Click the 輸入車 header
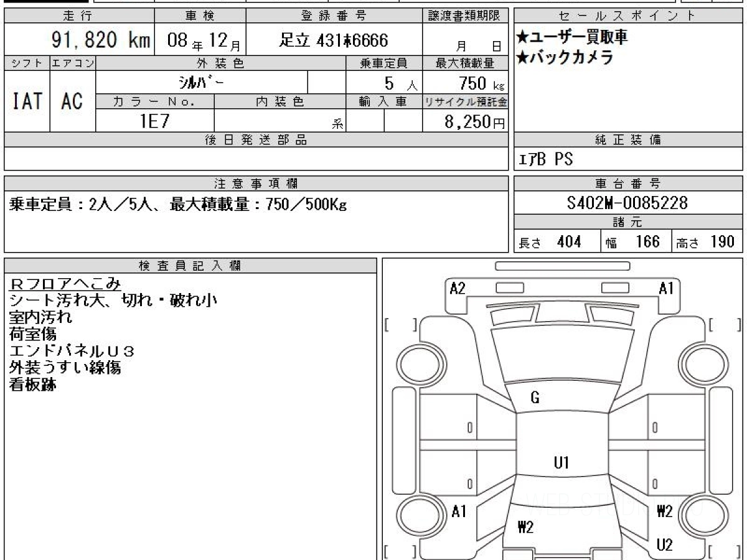The height and width of the screenshot is (560, 747). coord(384,101)
